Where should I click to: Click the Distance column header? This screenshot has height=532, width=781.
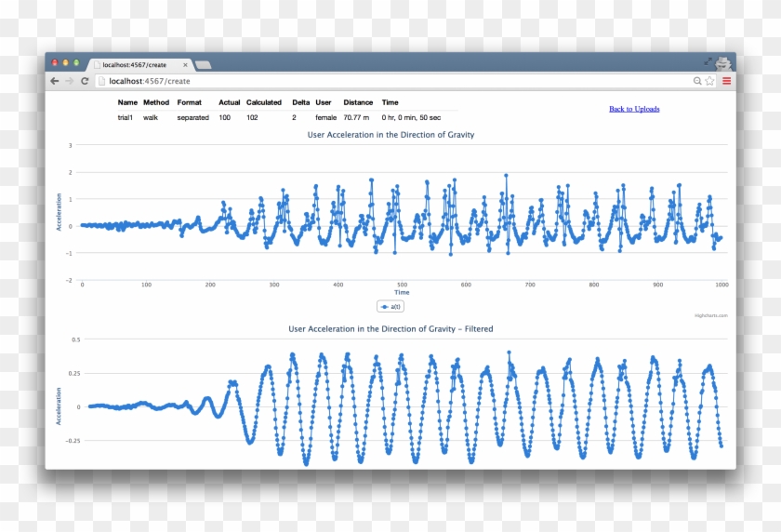point(358,102)
